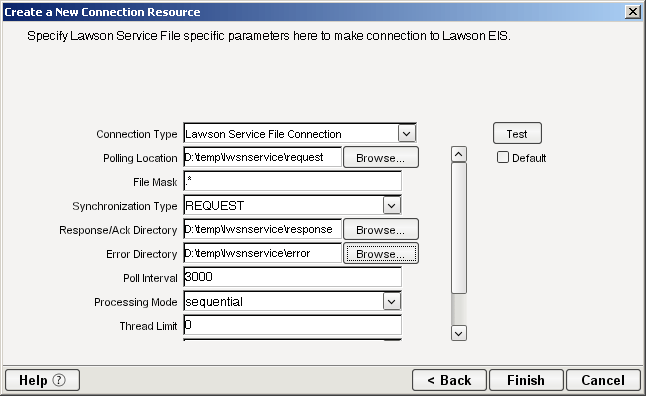Browse for the Response/Ack Directory
Viewport: 646px width, 396px height.
(x=381, y=230)
